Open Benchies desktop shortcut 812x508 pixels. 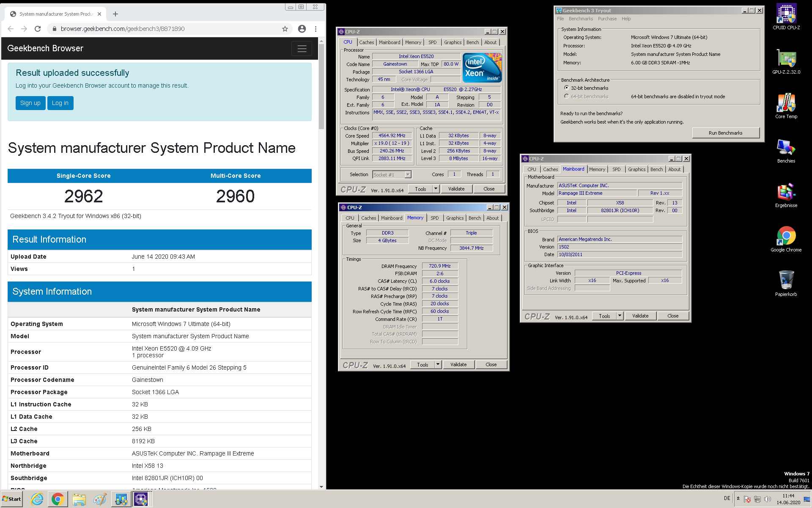click(x=786, y=151)
